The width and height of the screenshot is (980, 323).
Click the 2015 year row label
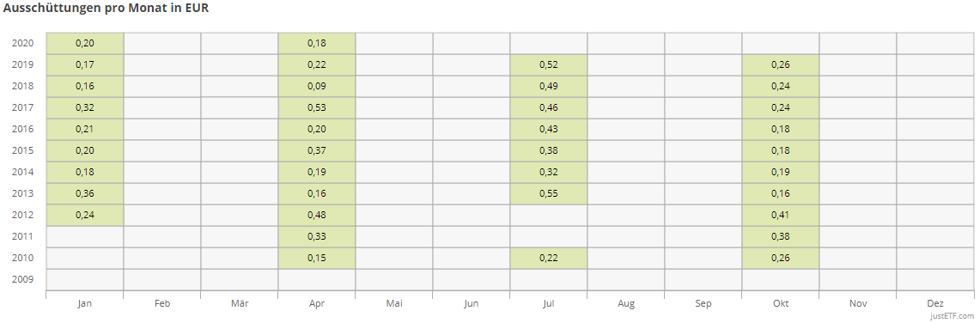click(22, 150)
